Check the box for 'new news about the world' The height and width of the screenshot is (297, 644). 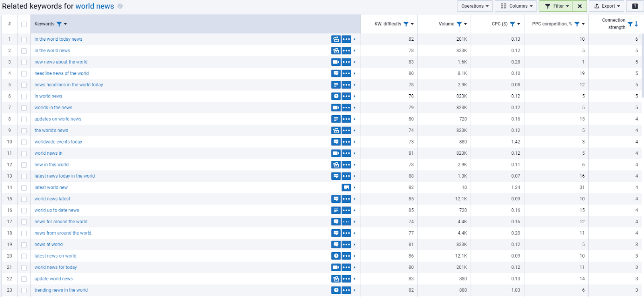[24, 62]
